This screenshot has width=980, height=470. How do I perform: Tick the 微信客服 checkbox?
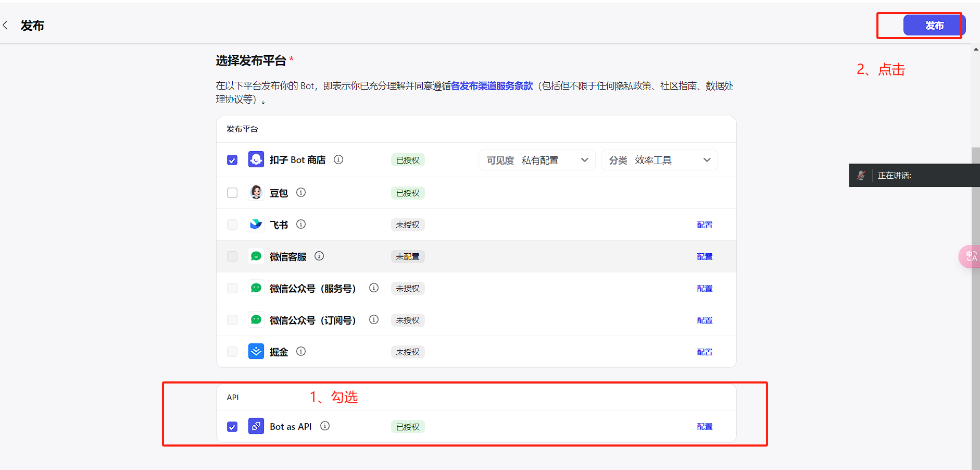(232, 256)
